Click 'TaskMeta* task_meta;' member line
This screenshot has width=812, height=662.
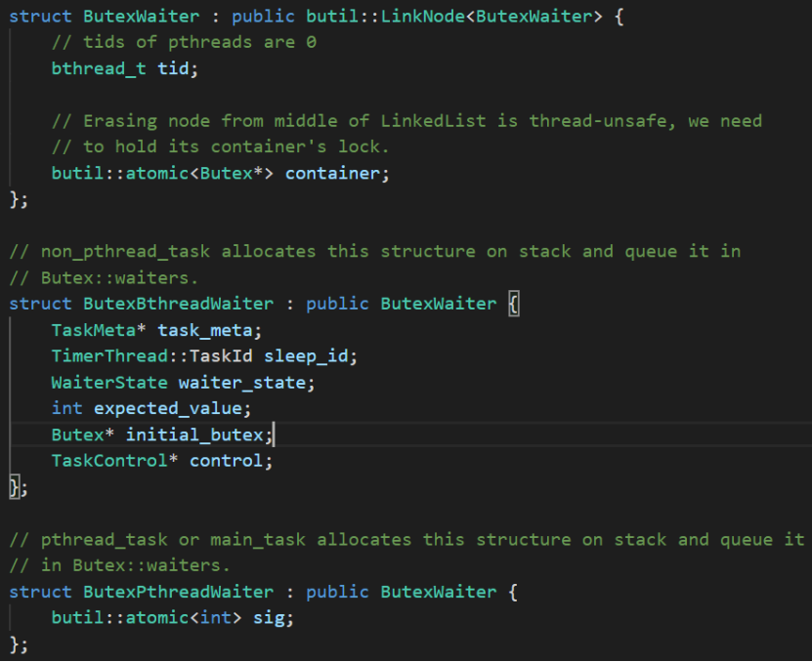click(156, 330)
